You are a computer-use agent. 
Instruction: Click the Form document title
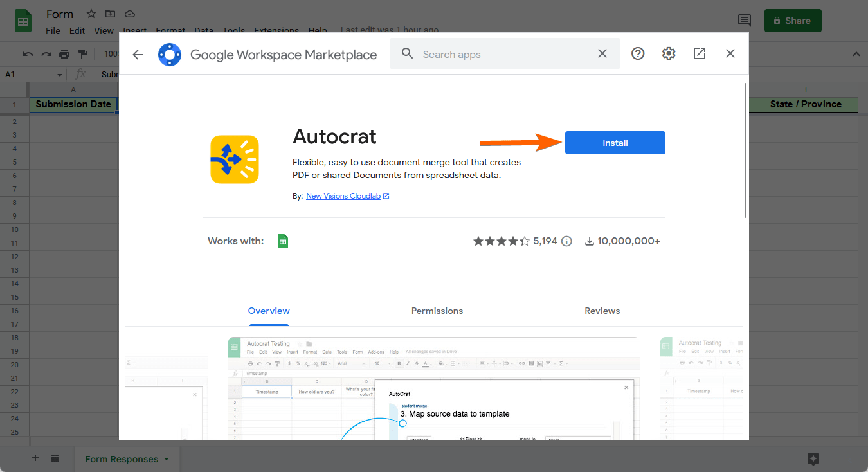[x=60, y=14]
